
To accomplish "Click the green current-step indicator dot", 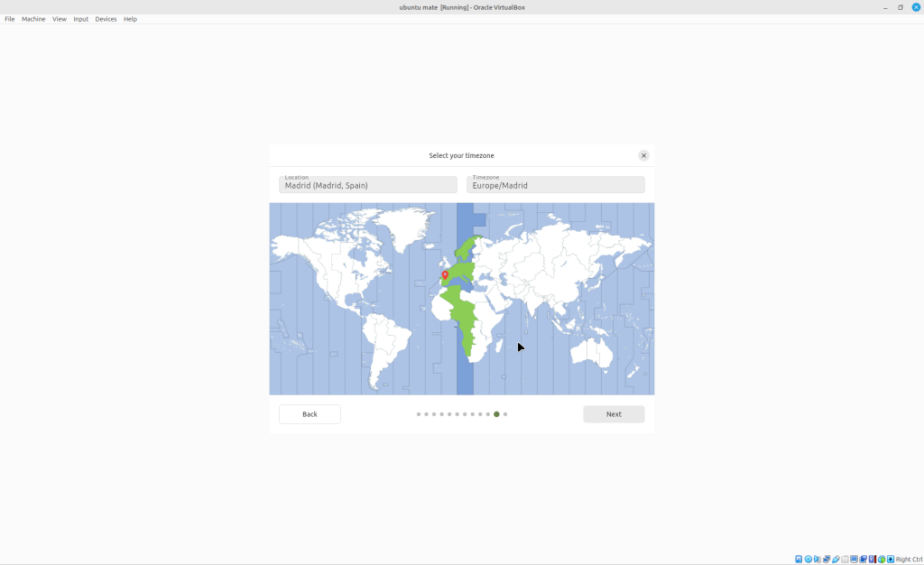I will point(497,414).
